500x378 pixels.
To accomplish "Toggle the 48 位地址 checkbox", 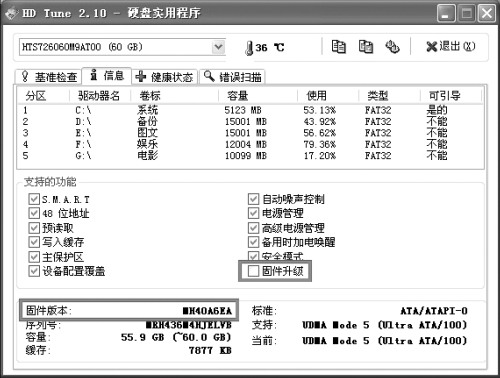I will pos(34,213).
